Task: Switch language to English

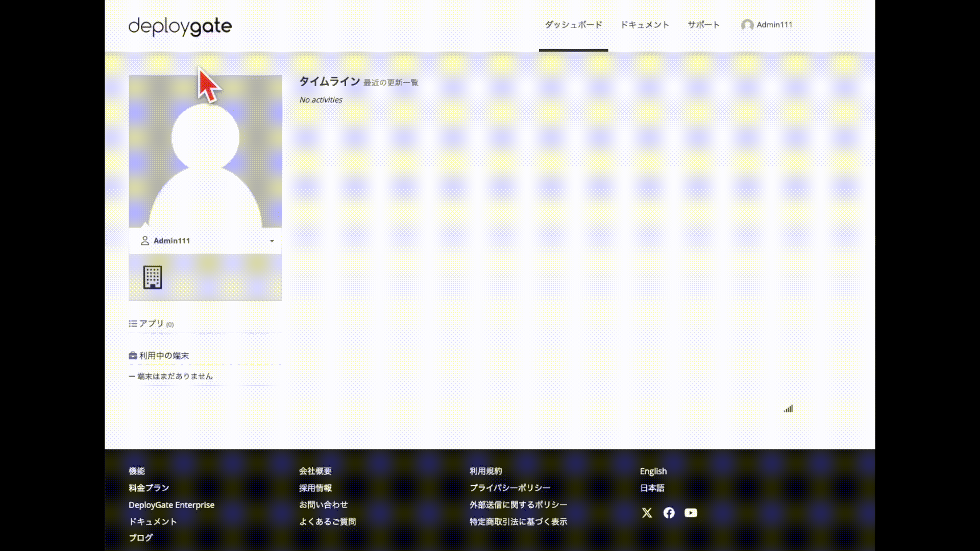Action: click(x=653, y=471)
